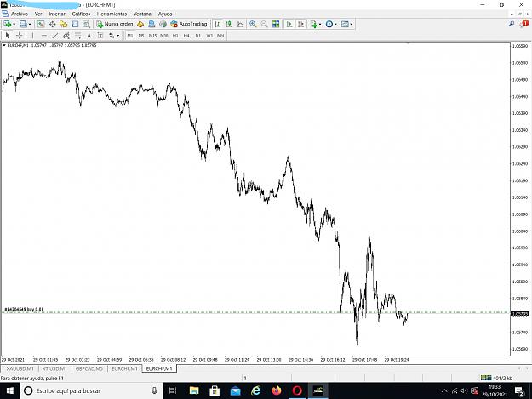Switch to M30 timeframe
This screenshot has height=399, width=532.
point(164,35)
